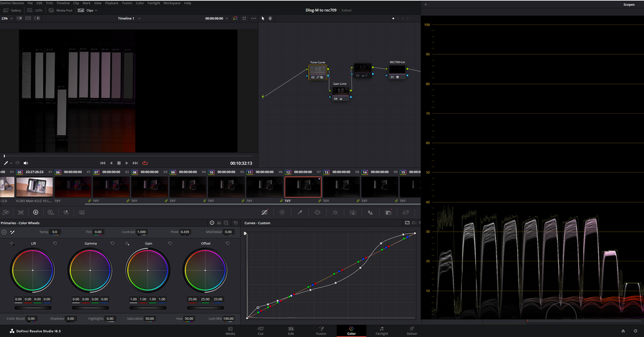Viewport: 644px width, 337px height.
Task: Open the Camera Raw palette icon
Action: [6, 212]
